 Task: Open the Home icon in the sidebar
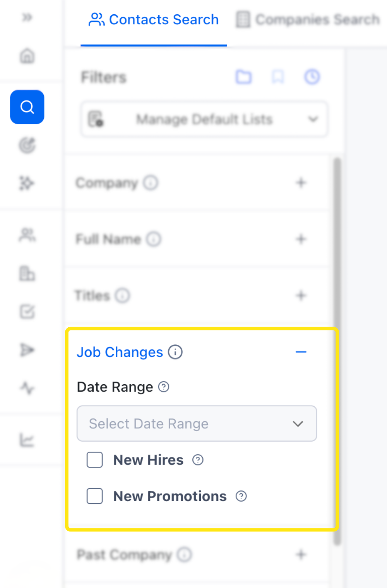(x=27, y=56)
